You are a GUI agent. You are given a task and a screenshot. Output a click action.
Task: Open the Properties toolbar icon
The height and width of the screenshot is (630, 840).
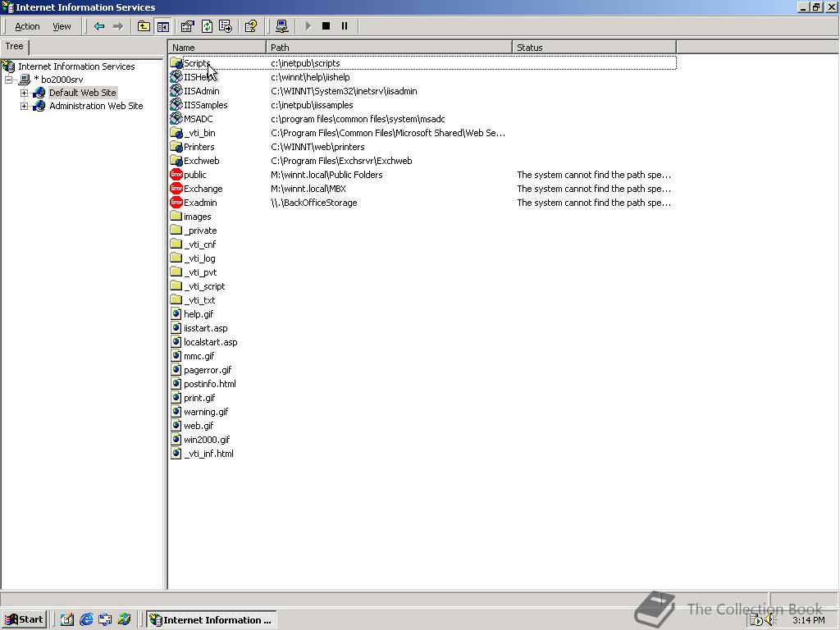(x=188, y=26)
